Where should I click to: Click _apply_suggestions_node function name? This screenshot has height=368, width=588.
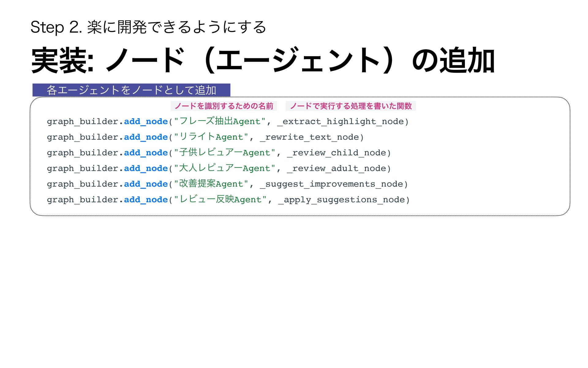tap(341, 200)
